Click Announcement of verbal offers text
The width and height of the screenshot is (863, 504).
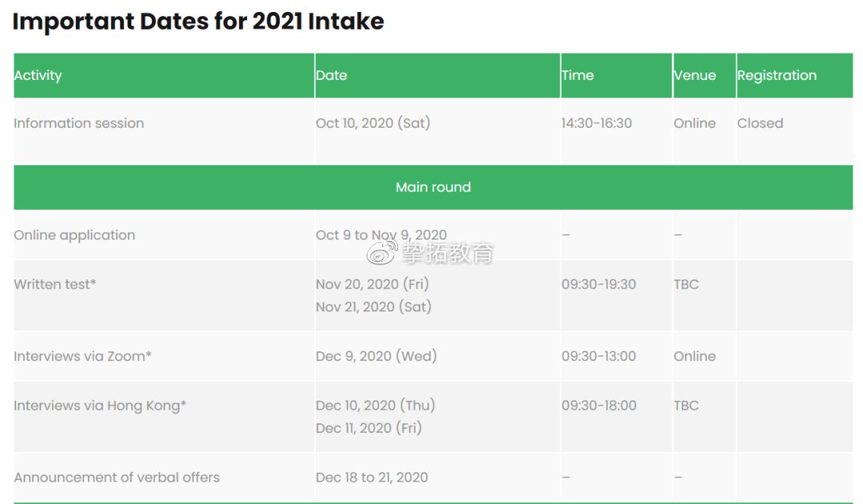(x=117, y=478)
